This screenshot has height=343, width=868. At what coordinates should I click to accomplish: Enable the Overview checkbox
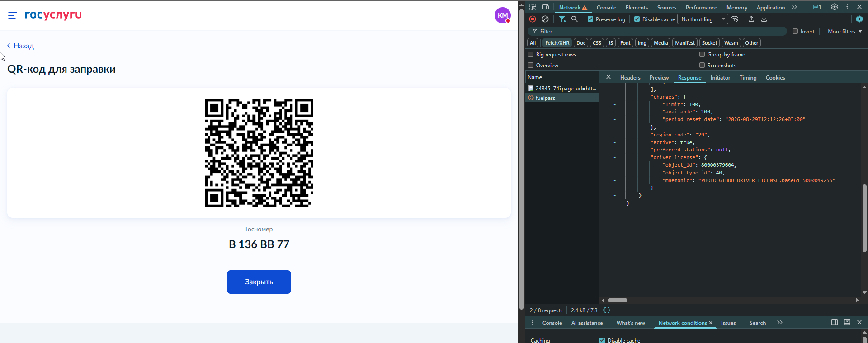click(531, 65)
